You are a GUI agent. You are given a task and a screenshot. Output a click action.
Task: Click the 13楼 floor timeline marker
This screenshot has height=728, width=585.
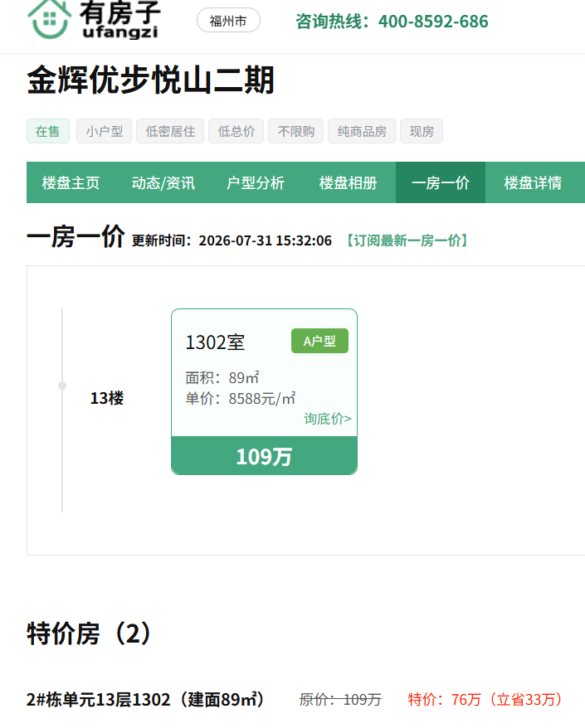[x=62, y=386]
